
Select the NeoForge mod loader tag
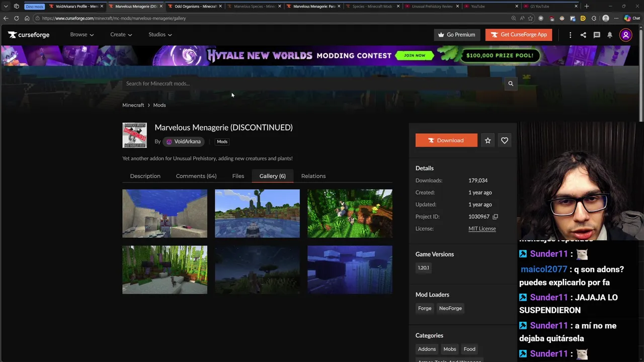(450, 308)
